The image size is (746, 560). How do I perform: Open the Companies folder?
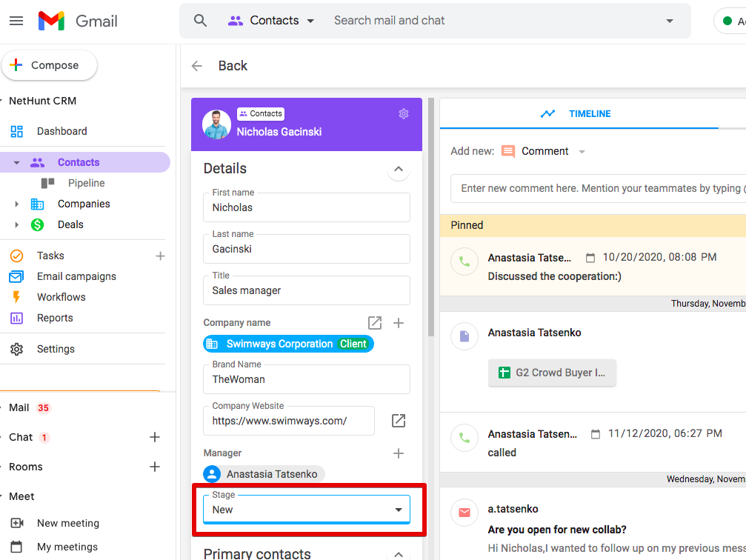(84, 204)
